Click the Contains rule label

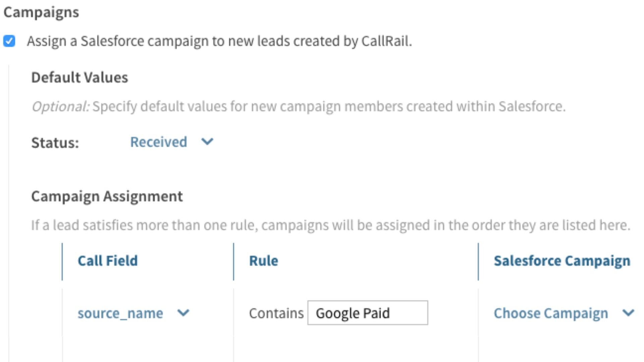tap(276, 313)
